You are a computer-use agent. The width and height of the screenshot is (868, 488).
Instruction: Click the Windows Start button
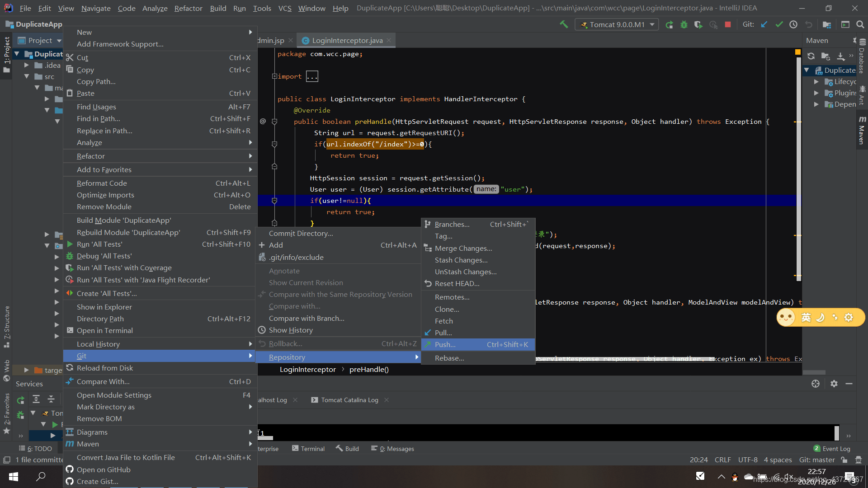click(x=14, y=477)
